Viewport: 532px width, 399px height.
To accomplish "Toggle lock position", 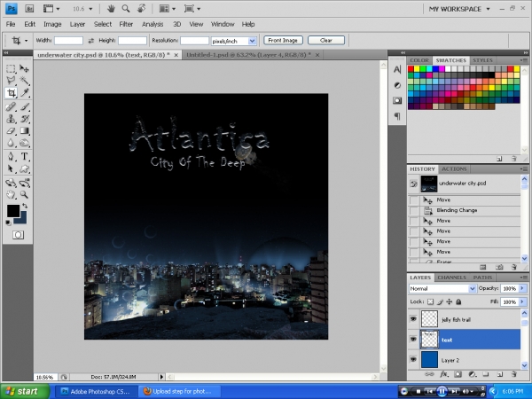I will click(449, 301).
